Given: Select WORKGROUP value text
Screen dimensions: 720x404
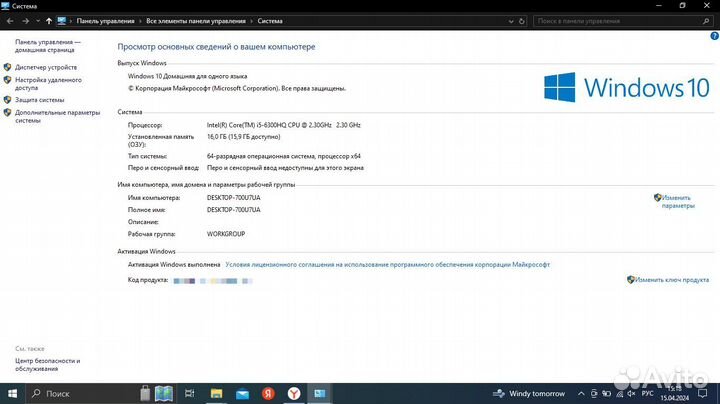Looking at the screenshot, I should point(225,234).
